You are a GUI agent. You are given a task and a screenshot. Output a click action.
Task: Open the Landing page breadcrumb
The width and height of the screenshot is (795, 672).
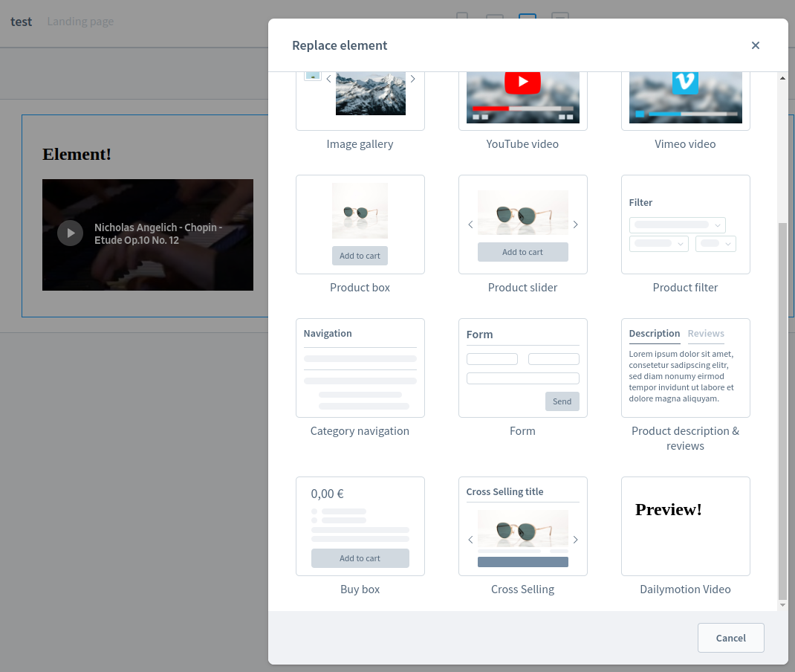79,21
